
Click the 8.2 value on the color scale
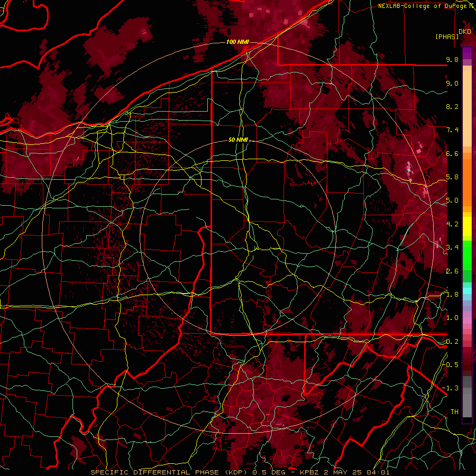[x=452, y=106]
